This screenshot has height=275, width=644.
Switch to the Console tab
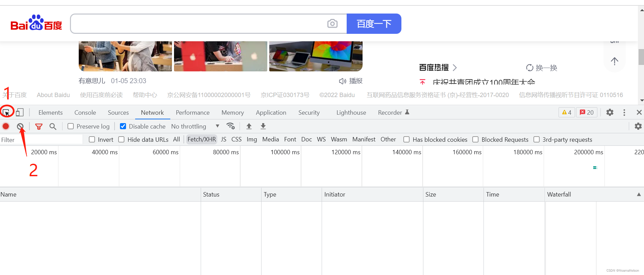point(85,113)
